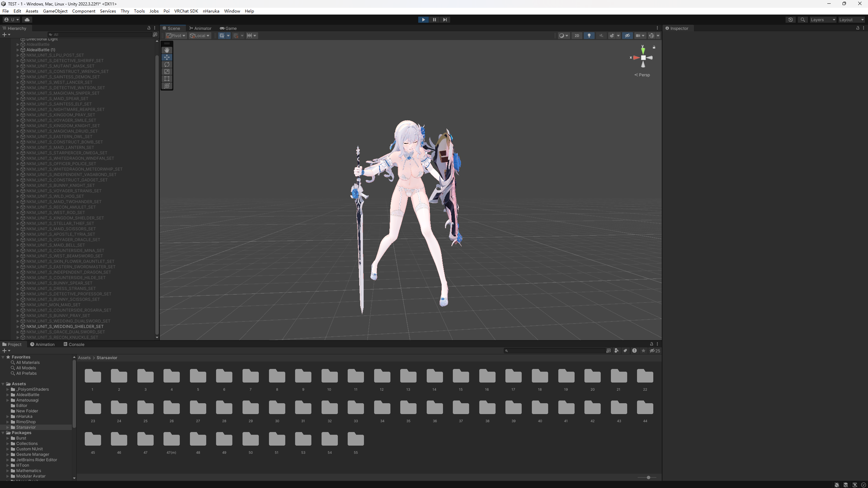
Task: Toggle grid visibility in Scene
Action: pos(222,36)
